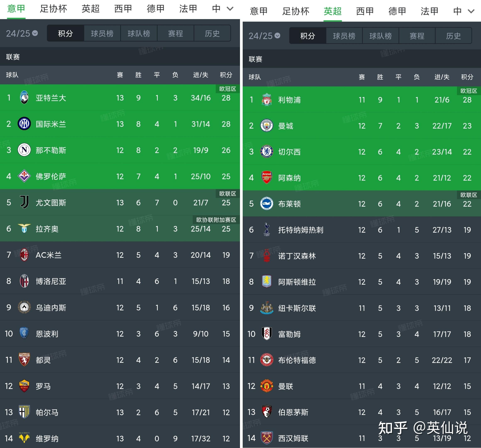
Task: Click the Tottenham Hotspur club logo
Action: [x=266, y=230]
